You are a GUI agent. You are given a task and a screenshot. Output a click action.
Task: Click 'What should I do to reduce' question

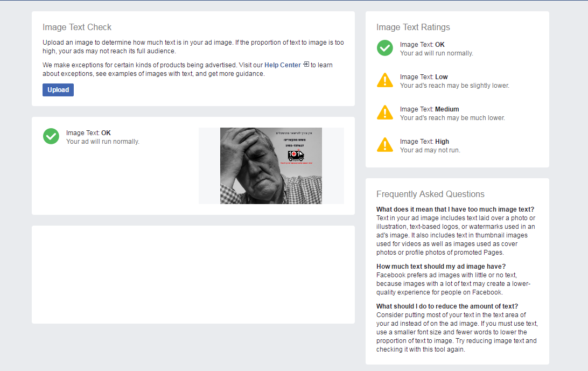click(447, 306)
